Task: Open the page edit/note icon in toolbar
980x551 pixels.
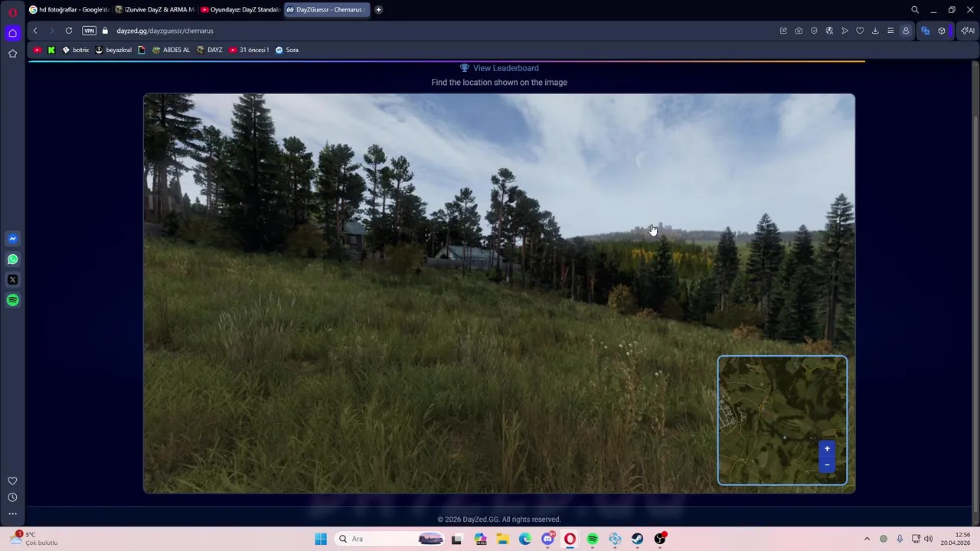Action: [783, 31]
